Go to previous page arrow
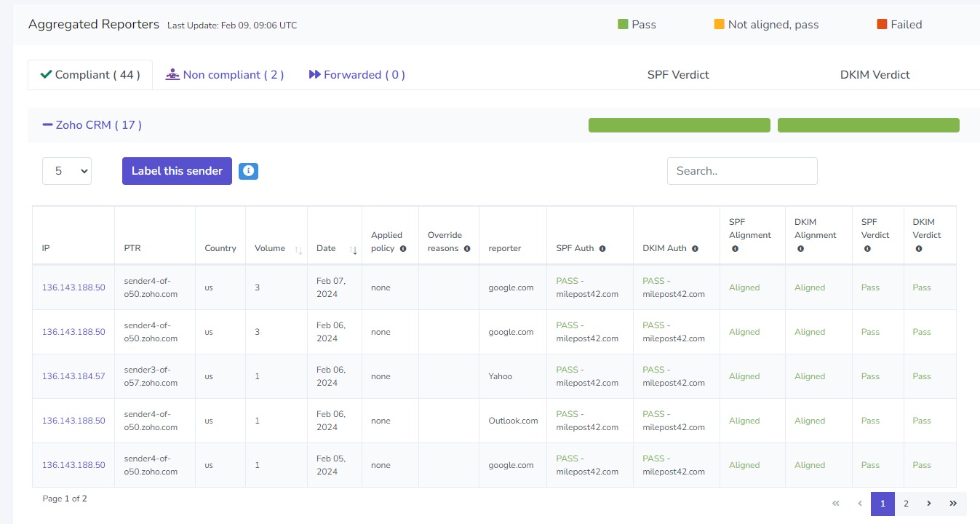 pos(859,504)
